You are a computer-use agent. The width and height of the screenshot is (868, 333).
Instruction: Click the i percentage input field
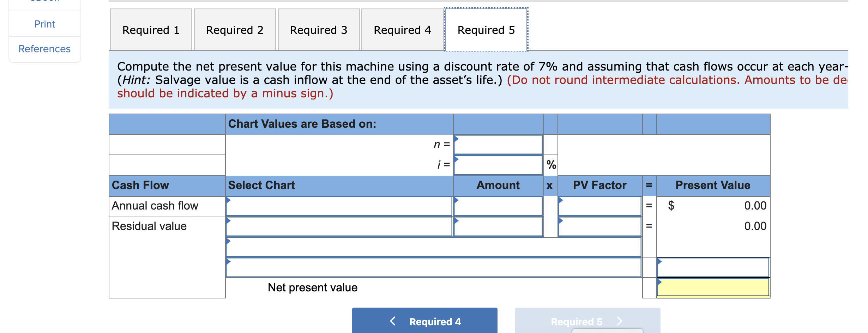coord(498,164)
